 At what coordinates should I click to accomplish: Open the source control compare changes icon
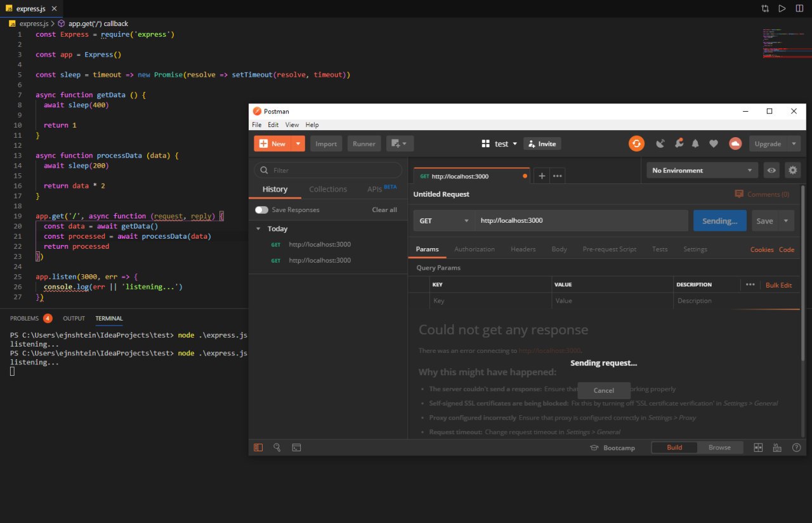[765, 8]
